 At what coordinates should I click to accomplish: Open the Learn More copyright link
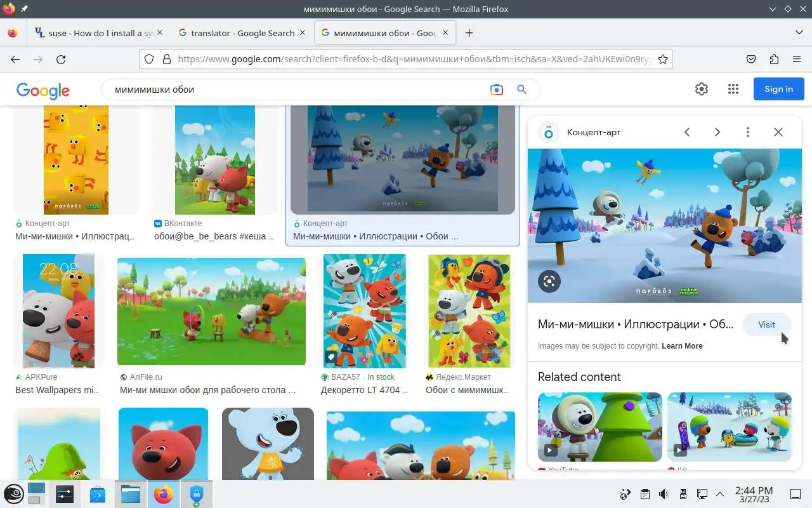pyautogui.click(x=682, y=346)
